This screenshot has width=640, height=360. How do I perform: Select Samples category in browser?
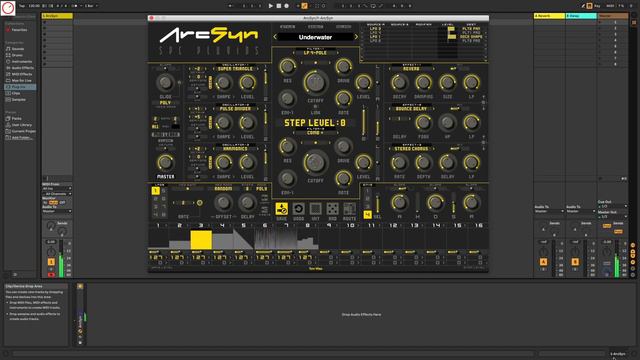pos(19,100)
